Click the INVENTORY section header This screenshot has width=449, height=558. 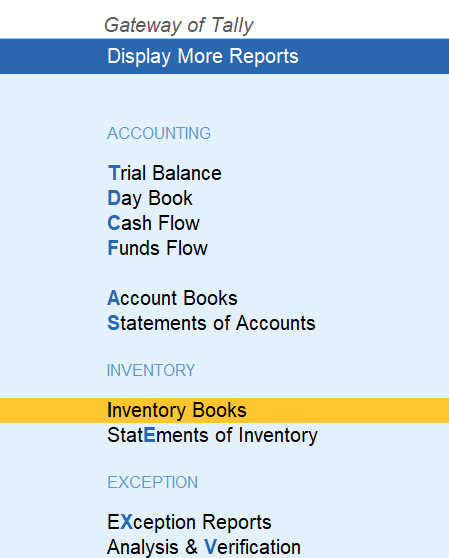pyautogui.click(x=151, y=370)
